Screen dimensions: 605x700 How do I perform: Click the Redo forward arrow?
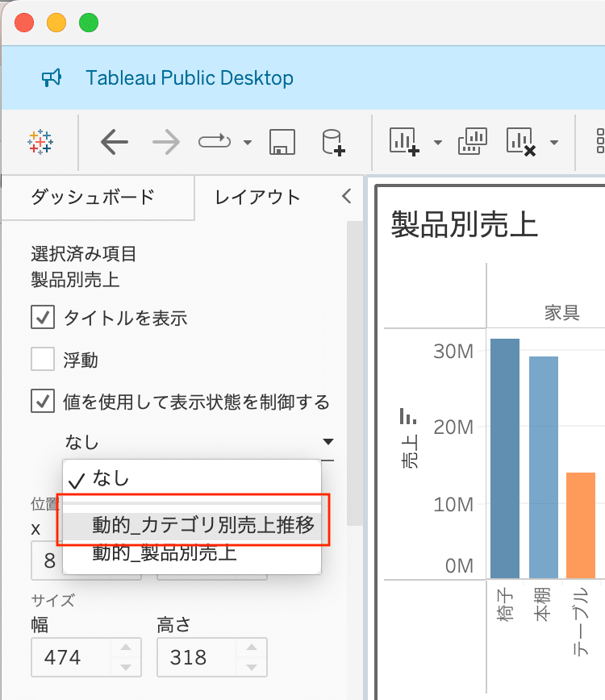coord(166,142)
